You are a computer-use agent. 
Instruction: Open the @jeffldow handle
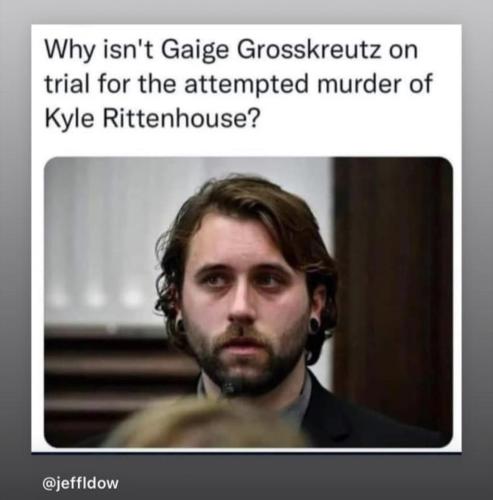pos(80,482)
